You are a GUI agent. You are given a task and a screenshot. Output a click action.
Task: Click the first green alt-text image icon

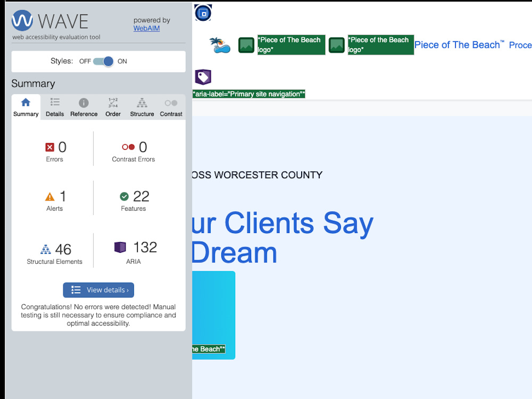pyautogui.click(x=246, y=45)
